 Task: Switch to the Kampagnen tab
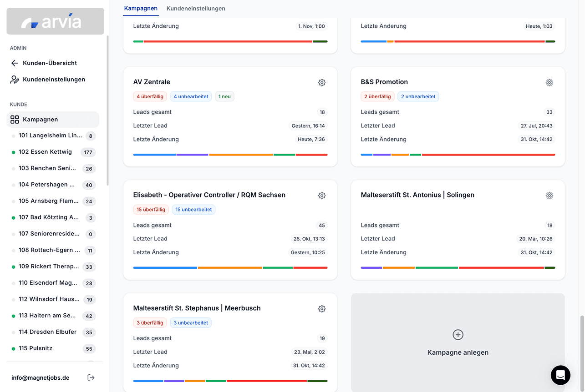pos(141,8)
